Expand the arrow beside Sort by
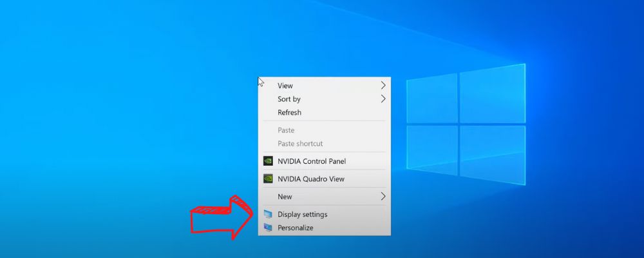Screen dimensions: 644x258 coord(383,99)
